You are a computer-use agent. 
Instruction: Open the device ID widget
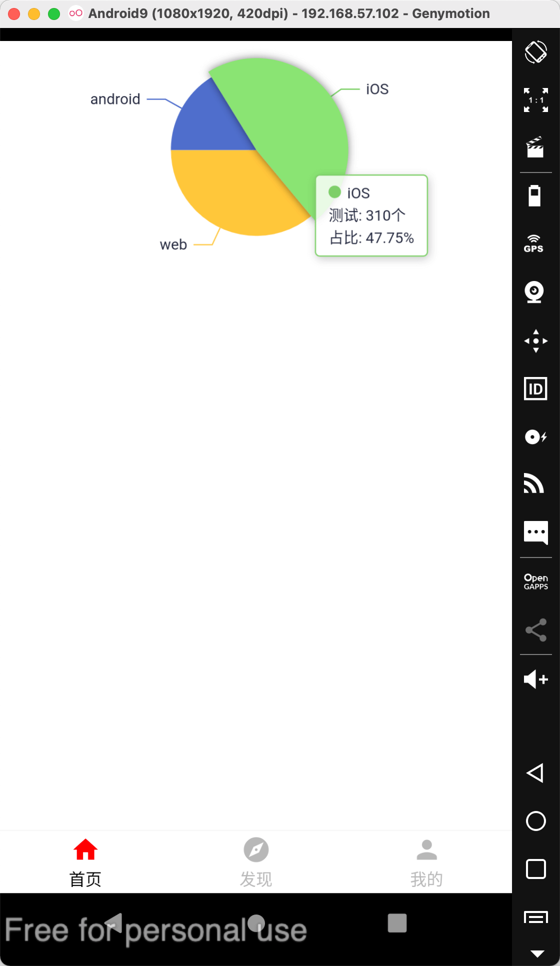point(535,388)
